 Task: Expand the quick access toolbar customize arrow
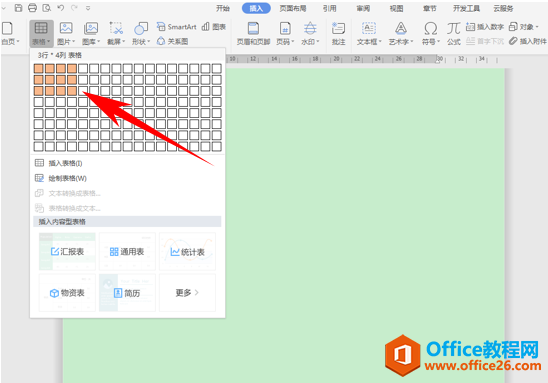click(x=88, y=8)
